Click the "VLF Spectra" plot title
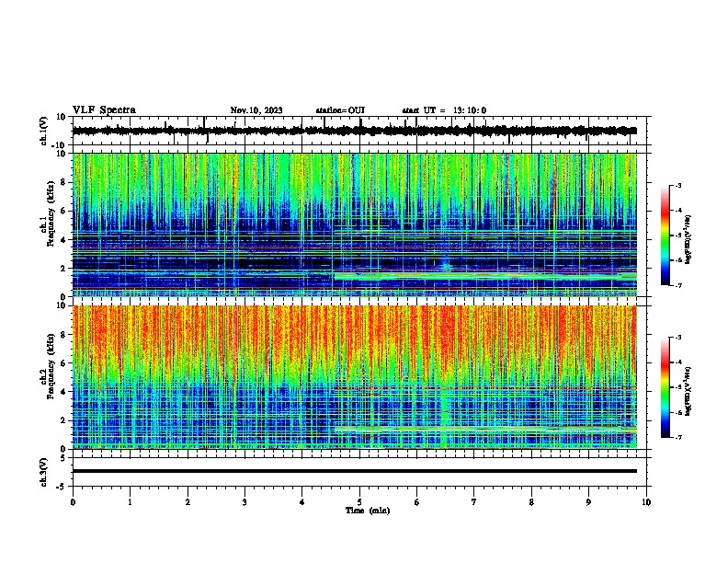Screen dimensions: 728x563 pyautogui.click(x=104, y=110)
